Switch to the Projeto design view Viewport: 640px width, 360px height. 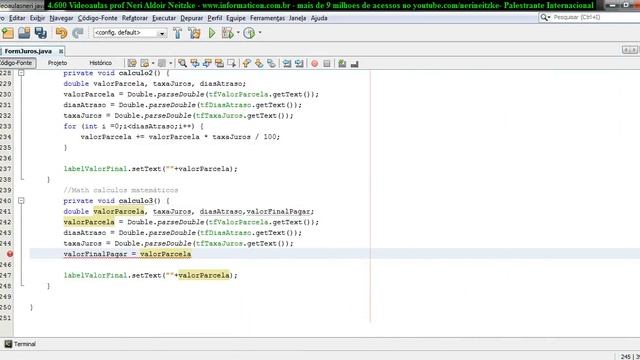tap(58, 63)
